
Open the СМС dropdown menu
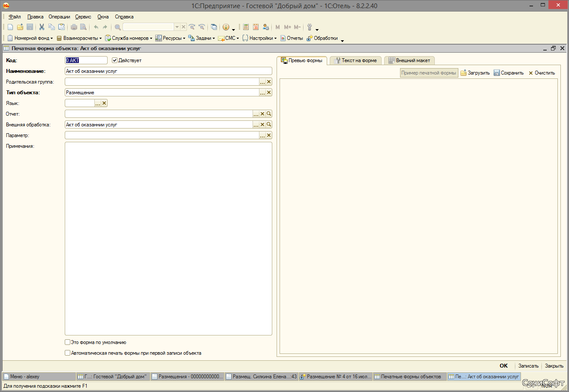229,38
